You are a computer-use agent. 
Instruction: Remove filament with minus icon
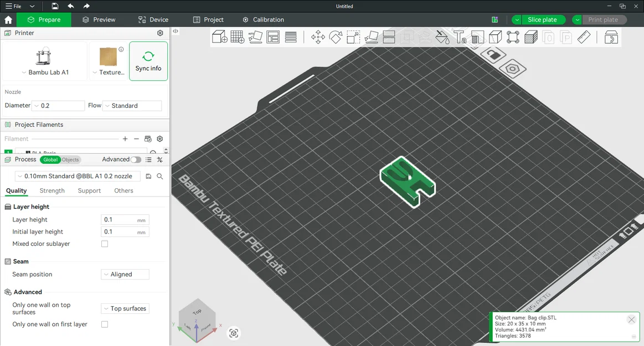pyautogui.click(x=136, y=139)
